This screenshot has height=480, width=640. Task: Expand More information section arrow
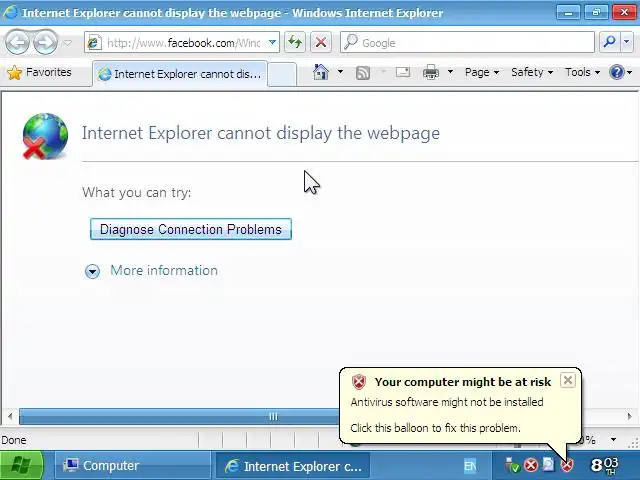(x=92, y=271)
